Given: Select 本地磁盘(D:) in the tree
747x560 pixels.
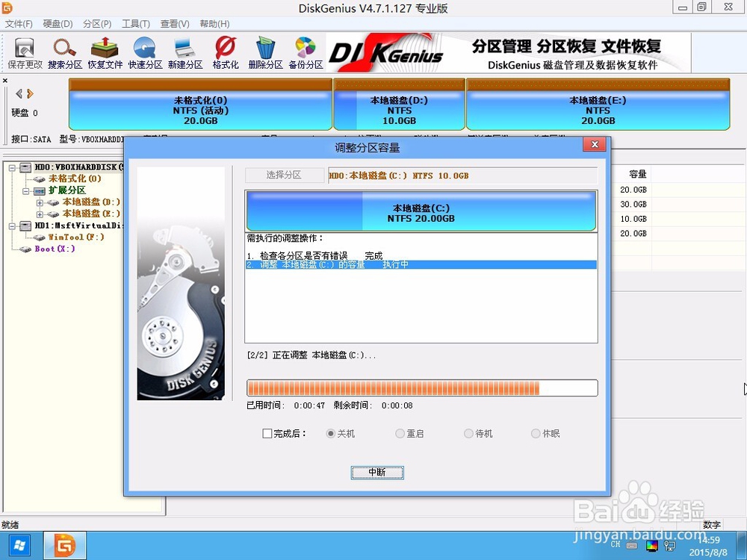Looking at the screenshot, I should tap(91, 202).
